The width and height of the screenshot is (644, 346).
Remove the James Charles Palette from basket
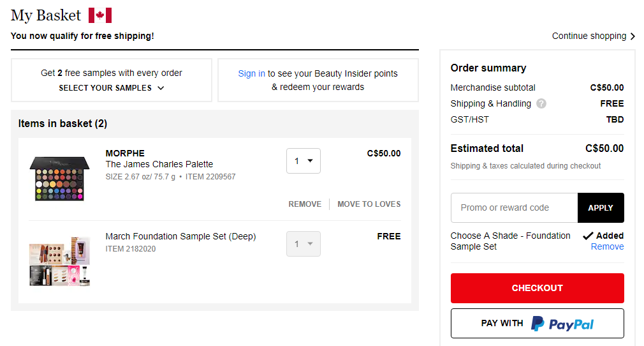(305, 204)
